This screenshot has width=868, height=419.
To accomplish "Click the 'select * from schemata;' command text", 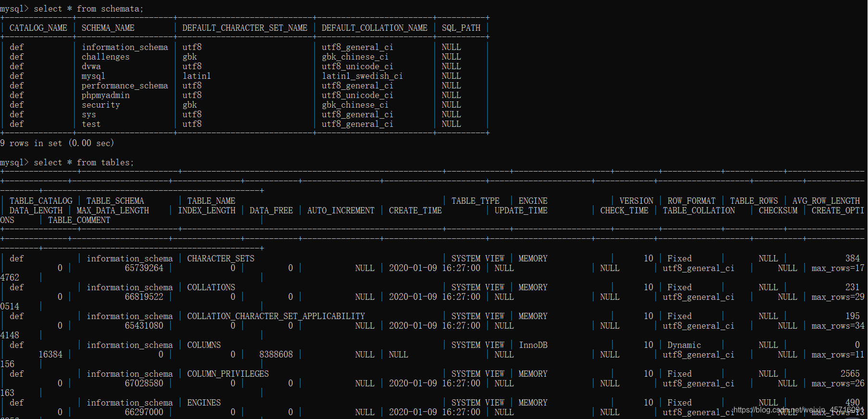I will point(88,9).
